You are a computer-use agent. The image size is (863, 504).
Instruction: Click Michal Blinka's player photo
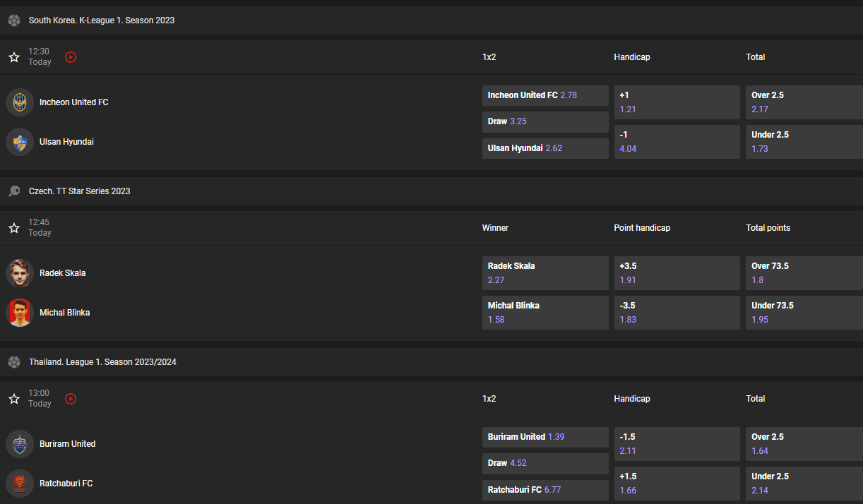(x=20, y=313)
